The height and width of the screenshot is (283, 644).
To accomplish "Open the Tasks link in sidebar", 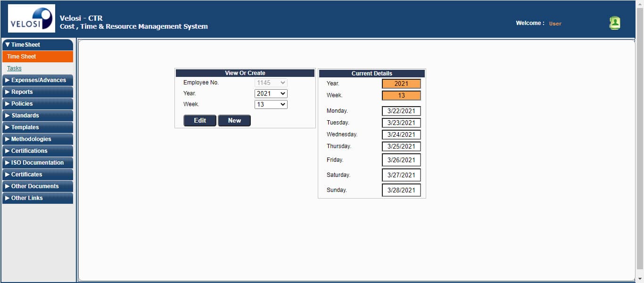I will tap(14, 68).
